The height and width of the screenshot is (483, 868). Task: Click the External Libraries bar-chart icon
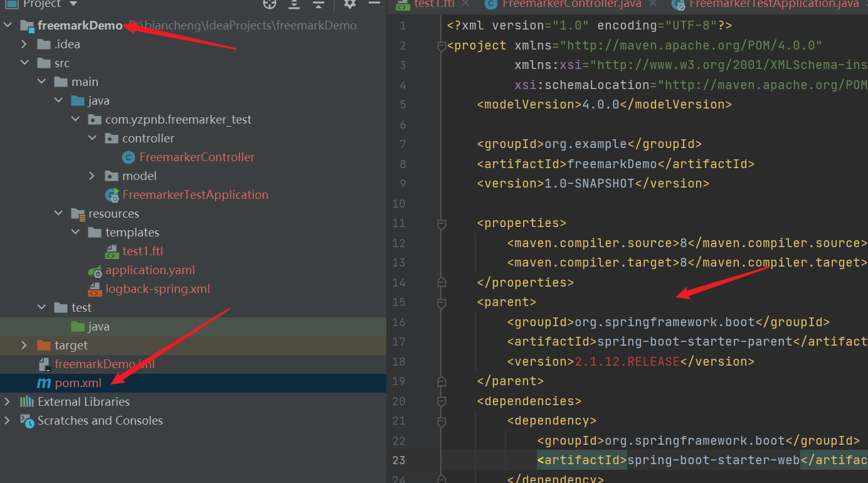tap(27, 401)
